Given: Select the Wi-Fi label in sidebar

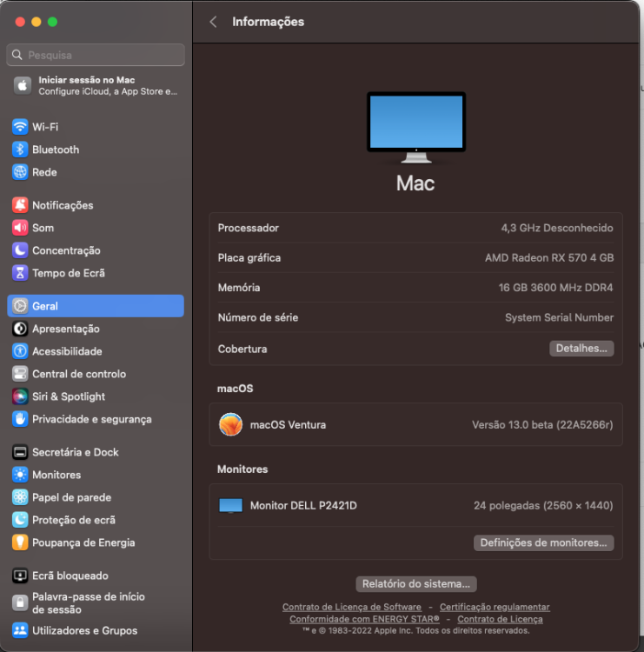Looking at the screenshot, I should point(45,127).
